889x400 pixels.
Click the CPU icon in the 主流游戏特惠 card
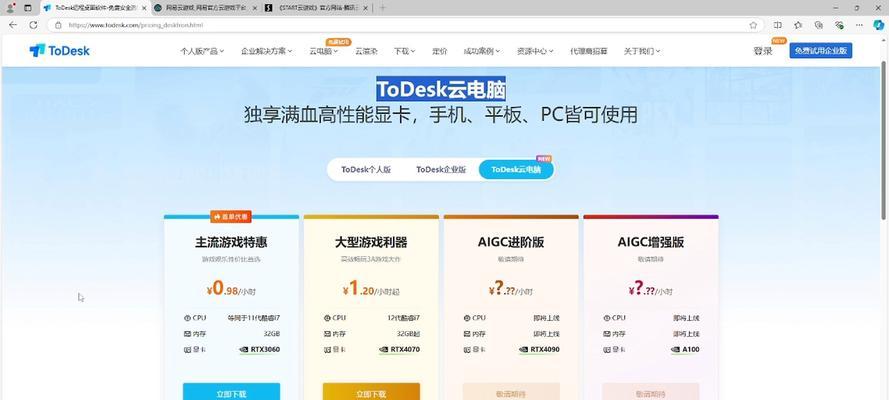click(188, 318)
